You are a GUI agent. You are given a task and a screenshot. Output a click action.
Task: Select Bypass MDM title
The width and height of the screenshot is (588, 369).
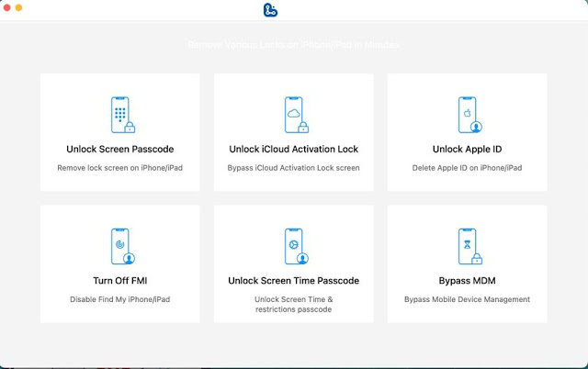point(468,281)
